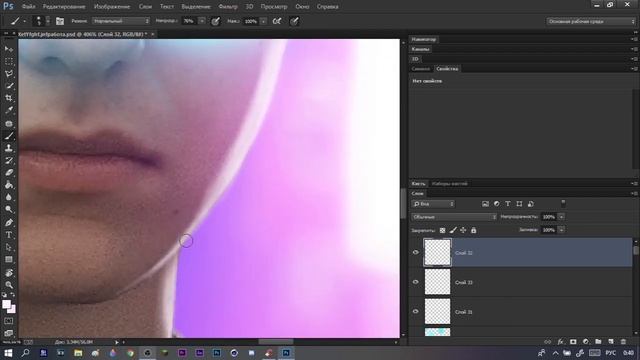Select the Crop tool
The height and width of the screenshot is (360, 640).
tap(9, 98)
